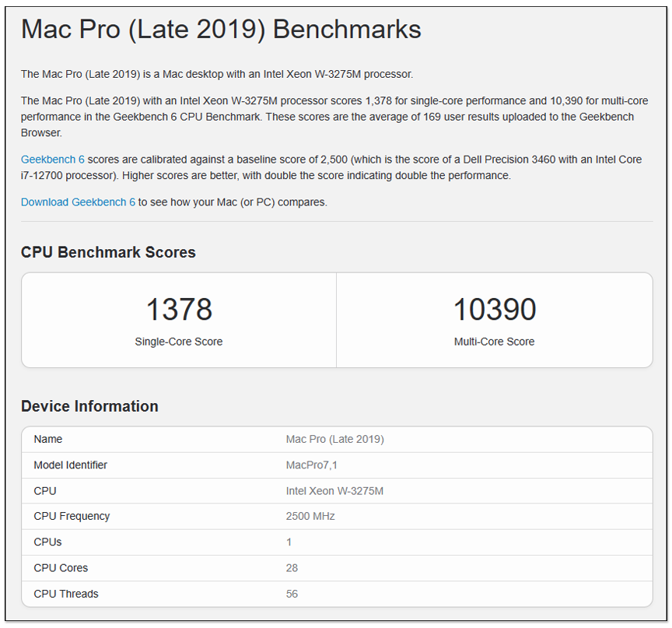
Task: Click the Name row label in table
Action: [48, 439]
